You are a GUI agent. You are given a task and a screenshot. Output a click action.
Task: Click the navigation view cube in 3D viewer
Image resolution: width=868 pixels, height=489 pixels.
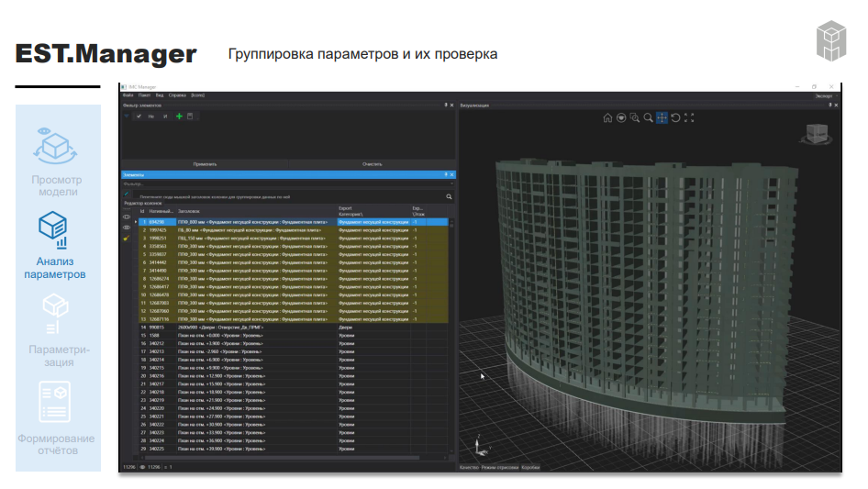(816, 134)
